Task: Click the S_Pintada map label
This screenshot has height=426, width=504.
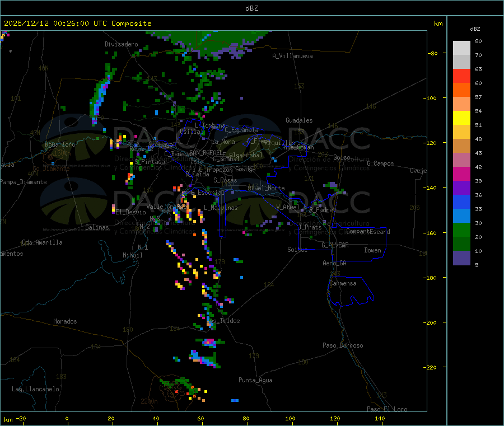Action: [x=150, y=162]
